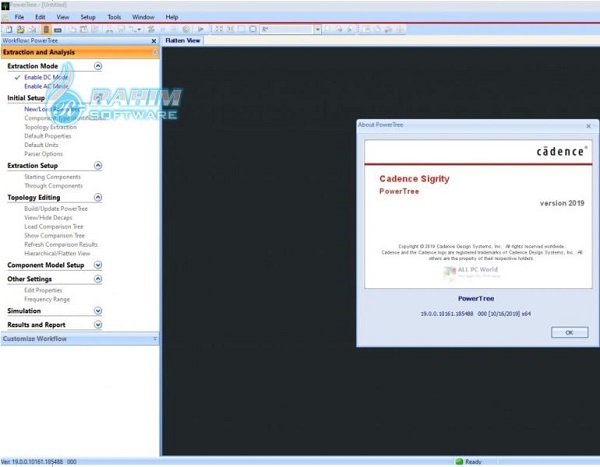Click the Parser Options workflow item

pyautogui.click(x=44, y=154)
